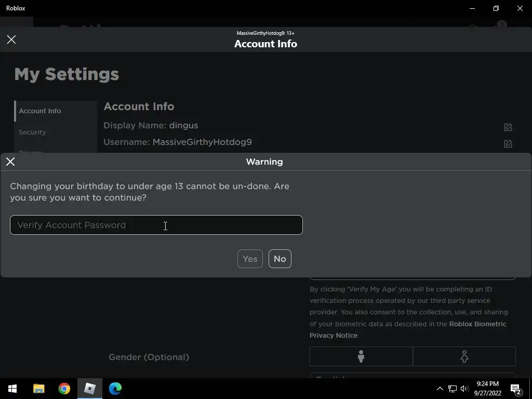Open the Windows Start menu
This screenshot has height=399, width=532.
click(12, 389)
